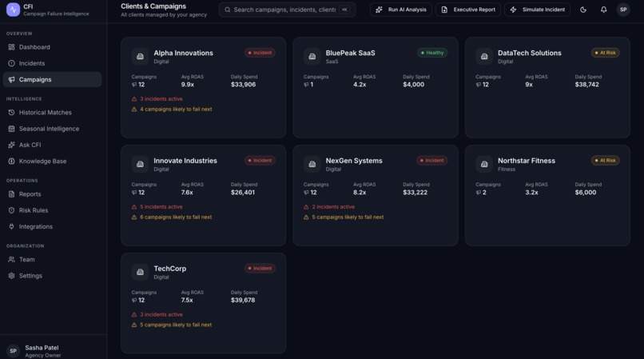The image size is (644, 359).
Task: Click Simulate Incident button
Action: 537,10
